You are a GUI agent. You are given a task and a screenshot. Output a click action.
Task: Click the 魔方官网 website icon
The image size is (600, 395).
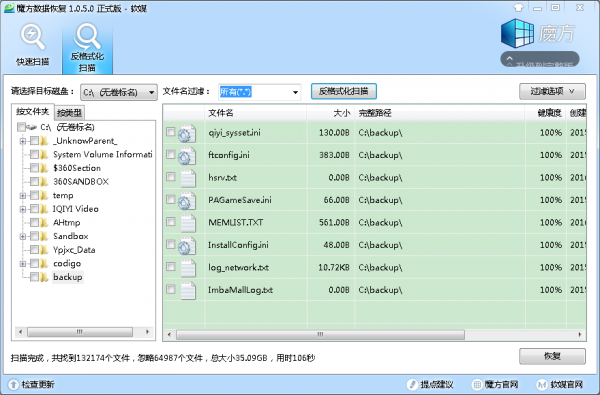pos(477,384)
